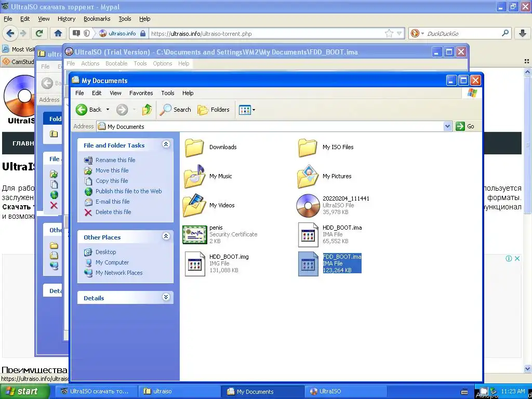Open Bookmarks menu in Mypal browser

tap(97, 19)
